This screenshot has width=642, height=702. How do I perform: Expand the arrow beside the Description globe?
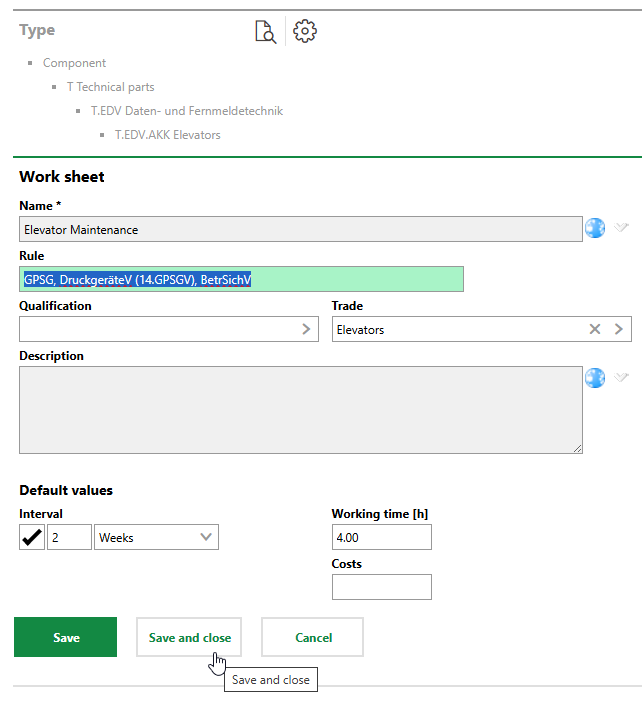tap(621, 377)
